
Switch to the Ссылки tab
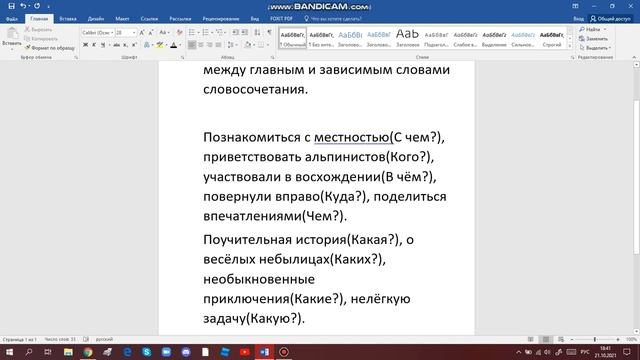[x=149, y=19]
